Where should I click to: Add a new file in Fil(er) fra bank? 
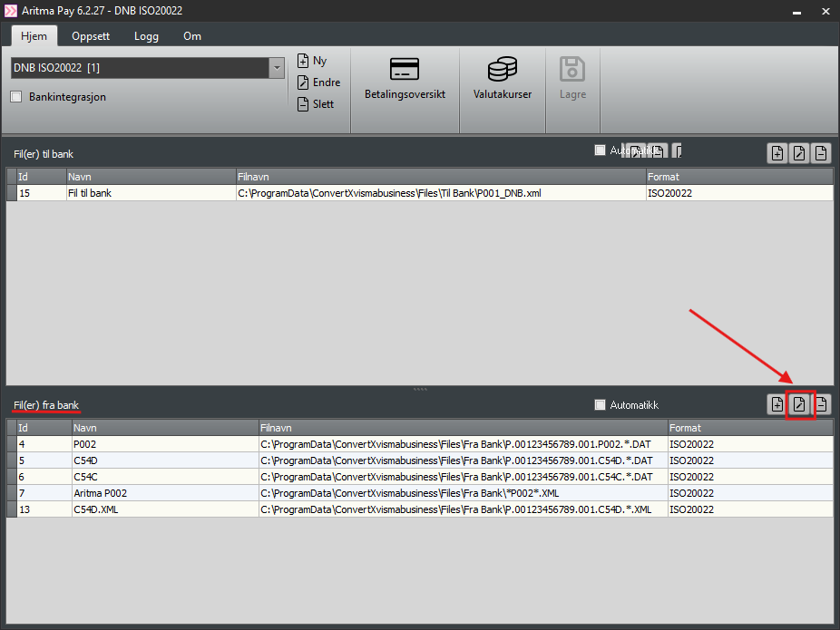777,404
